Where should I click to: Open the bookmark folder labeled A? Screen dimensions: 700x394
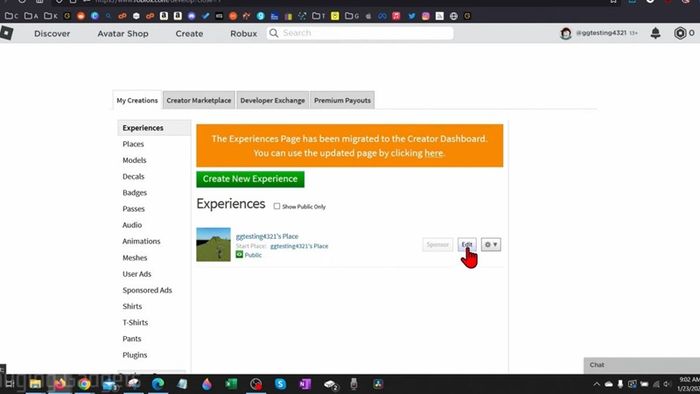coord(31,16)
